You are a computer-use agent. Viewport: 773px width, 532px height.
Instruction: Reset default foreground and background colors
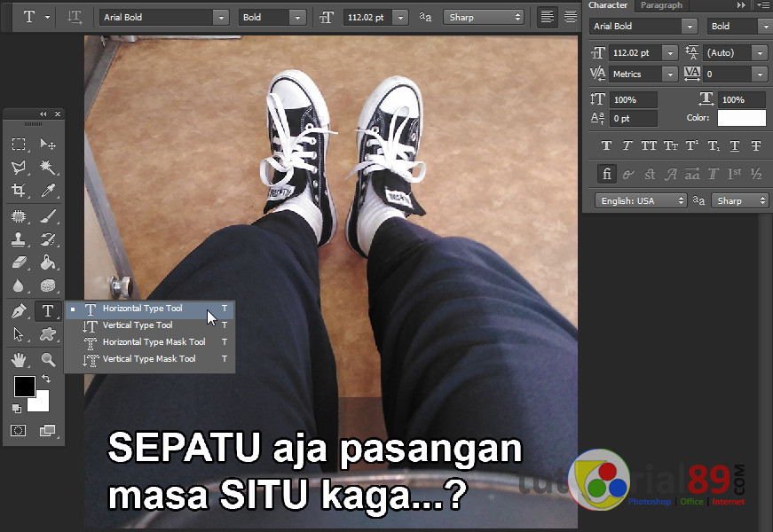17,409
